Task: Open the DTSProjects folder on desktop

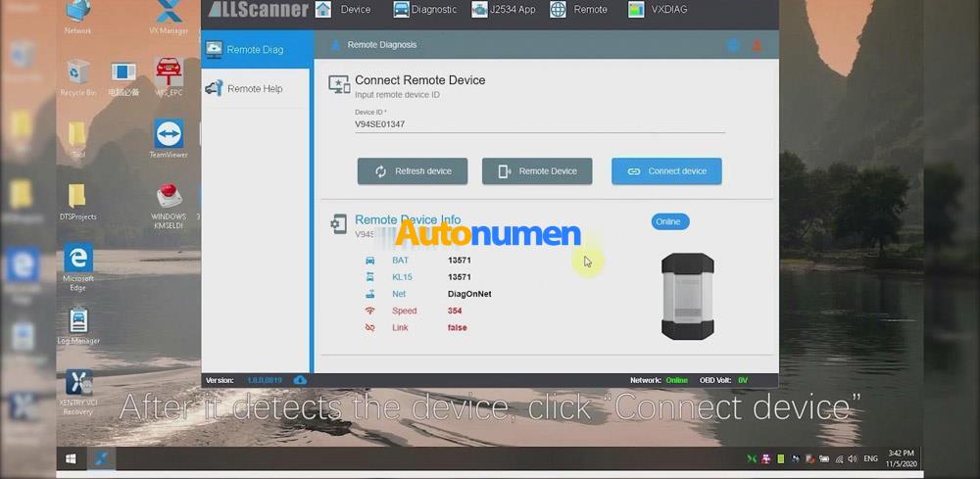Action: click(x=76, y=201)
